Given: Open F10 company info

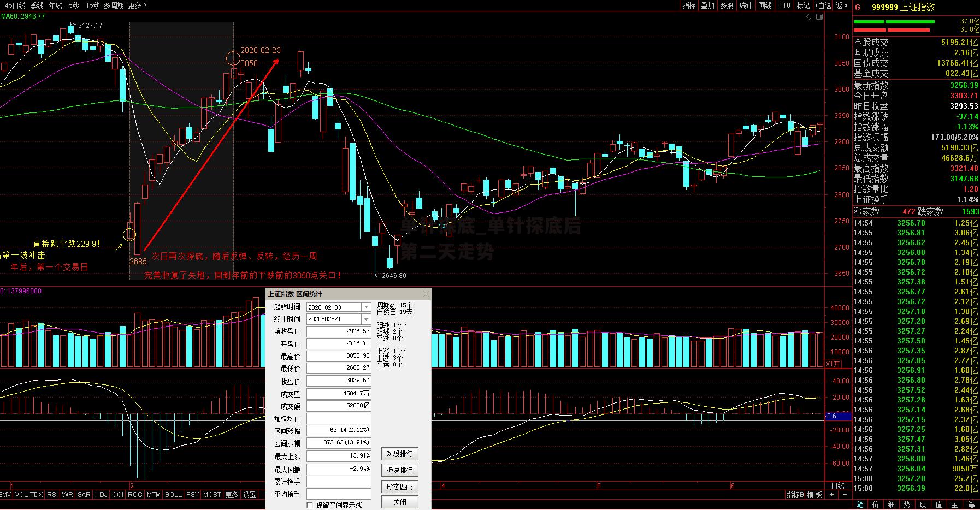Looking at the screenshot, I should [784, 5].
